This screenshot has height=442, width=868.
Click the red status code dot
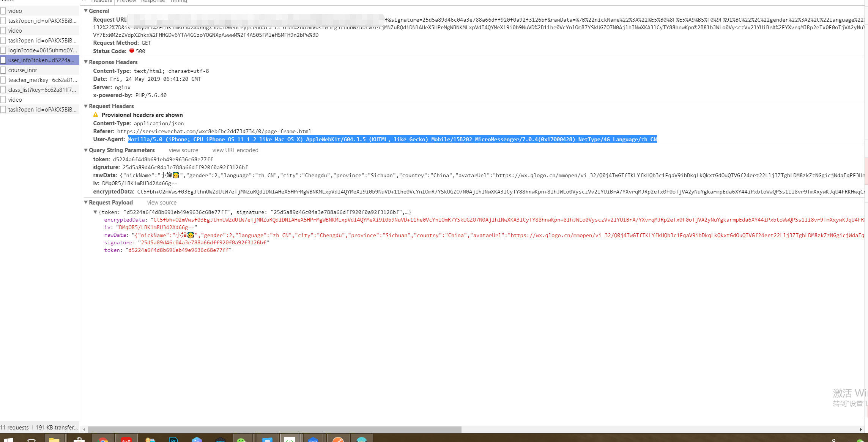[132, 50]
